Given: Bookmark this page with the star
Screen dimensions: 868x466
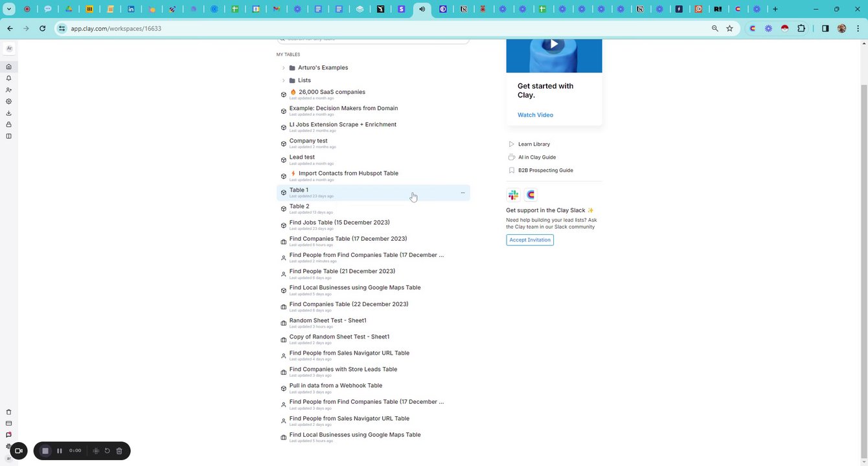Looking at the screenshot, I should pos(729,28).
